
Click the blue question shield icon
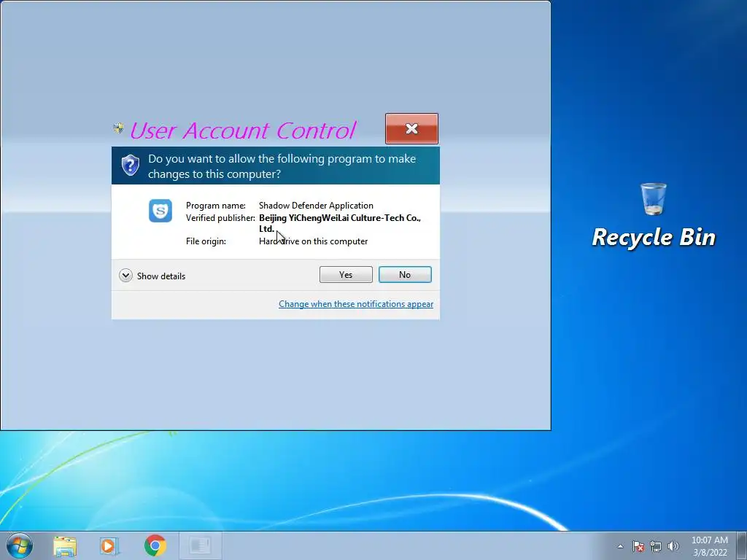130,166
